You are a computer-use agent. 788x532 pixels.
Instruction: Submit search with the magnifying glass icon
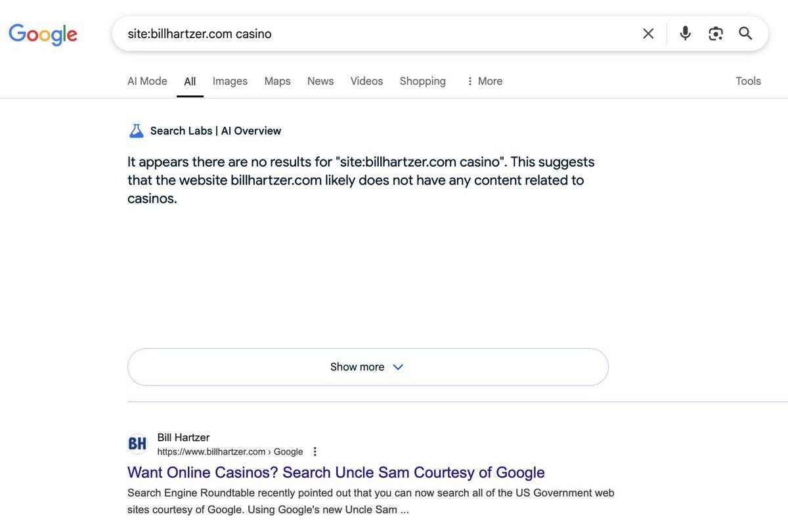(x=745, y=33)
